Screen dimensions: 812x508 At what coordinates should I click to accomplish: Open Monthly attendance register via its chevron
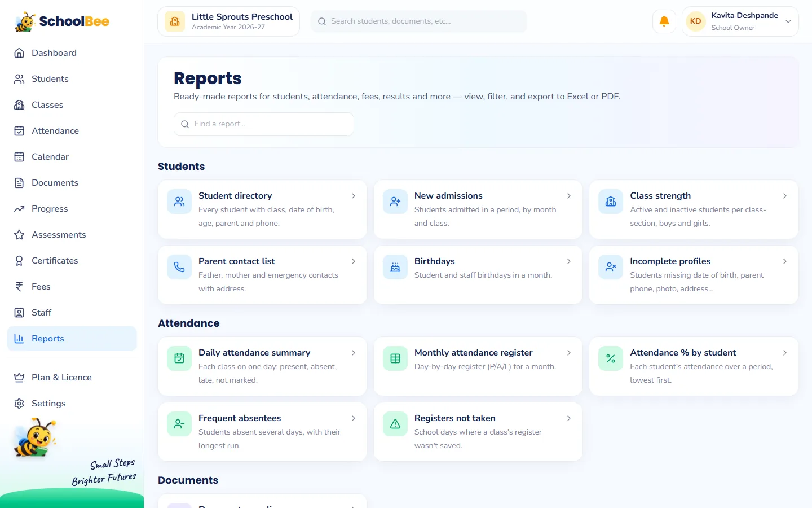(569, 353)
